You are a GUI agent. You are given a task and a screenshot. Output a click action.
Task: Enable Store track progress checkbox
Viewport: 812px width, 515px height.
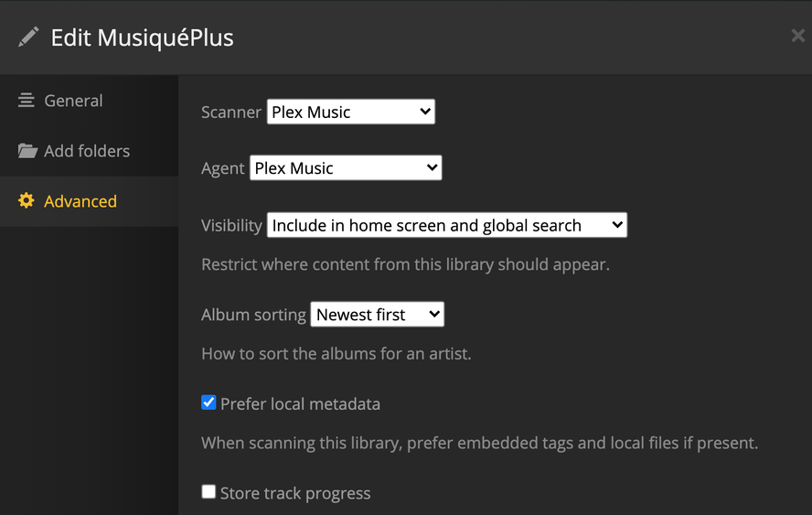pyautogui.click(x=208, y=492)
